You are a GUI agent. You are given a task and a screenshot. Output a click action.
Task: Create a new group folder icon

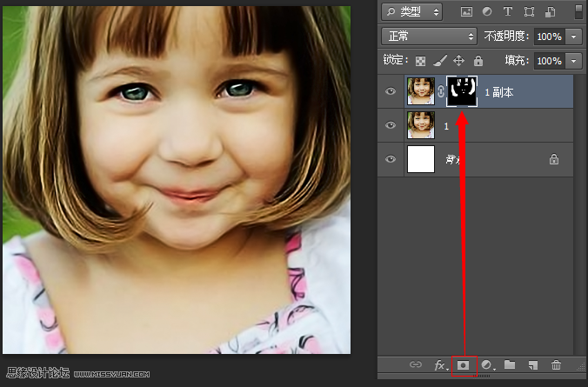tap(510, 364)
